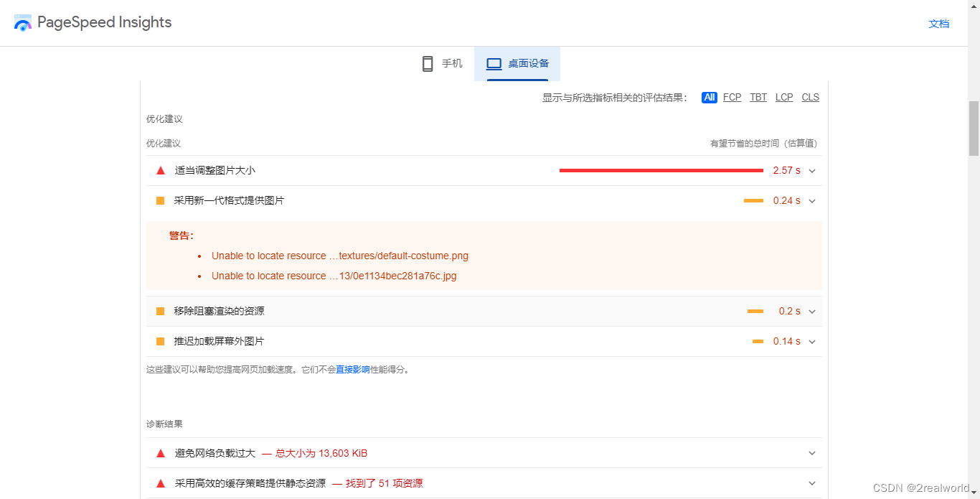Click the 直接影响 hyperlink
980x499 pixels.
354,368
